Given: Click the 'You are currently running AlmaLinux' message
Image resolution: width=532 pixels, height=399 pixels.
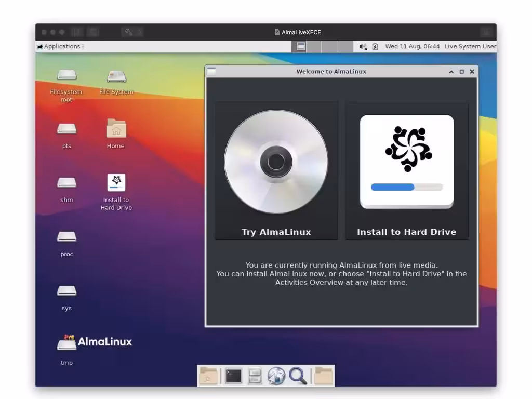Looking at the screenshot, I should click(x=341, y=274).
